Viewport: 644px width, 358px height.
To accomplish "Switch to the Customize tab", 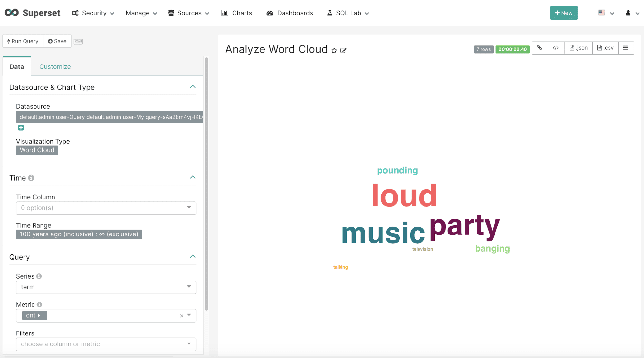I will pos(55,66).
